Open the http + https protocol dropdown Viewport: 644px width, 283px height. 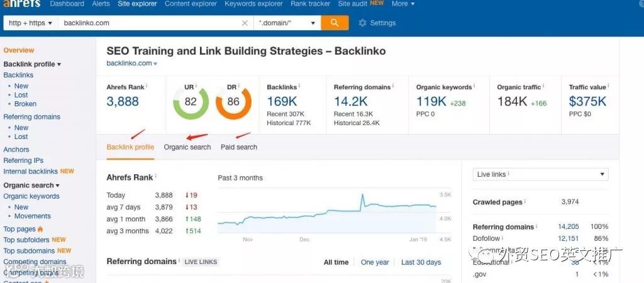point(30,23)
